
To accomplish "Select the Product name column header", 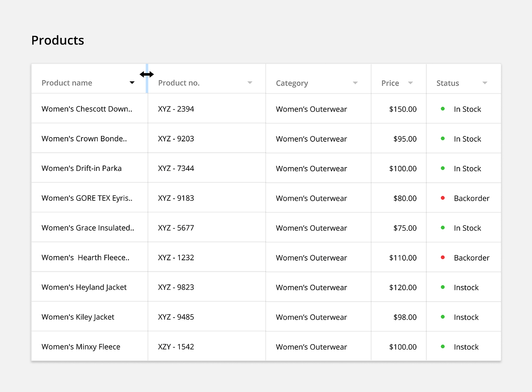I will (67, 83).
